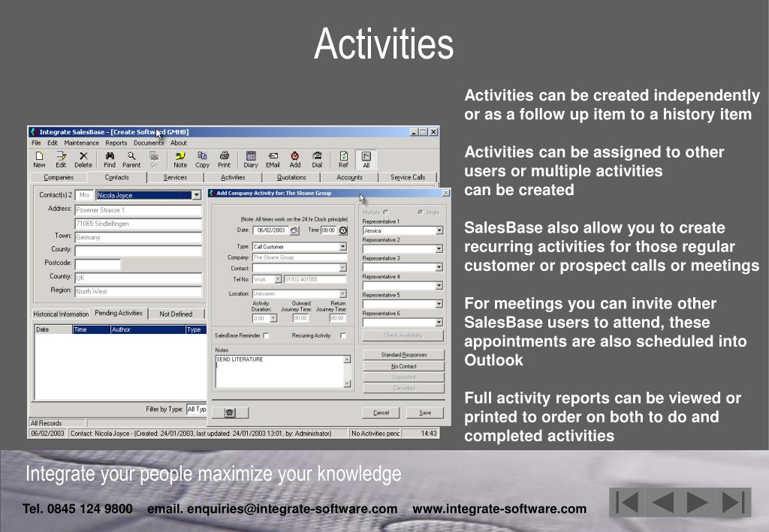
Task: Select the Single radio button
Action: pos(421,212)
